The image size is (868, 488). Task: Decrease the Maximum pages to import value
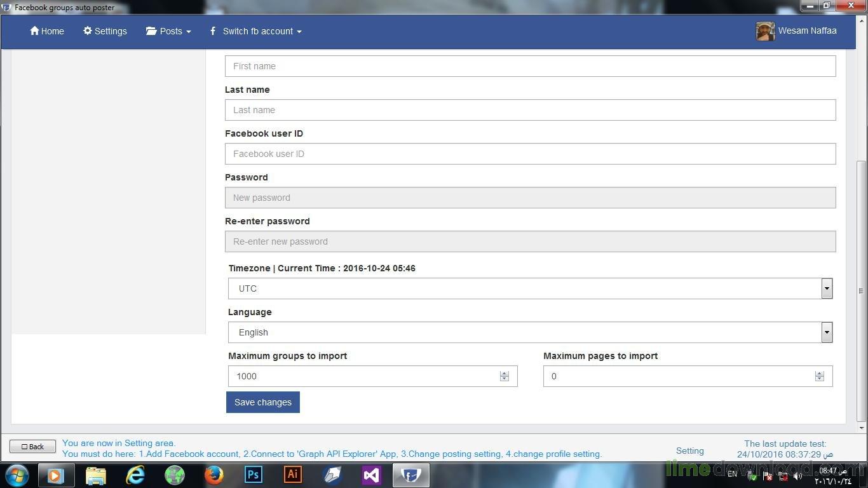click(x=819, y=379)
